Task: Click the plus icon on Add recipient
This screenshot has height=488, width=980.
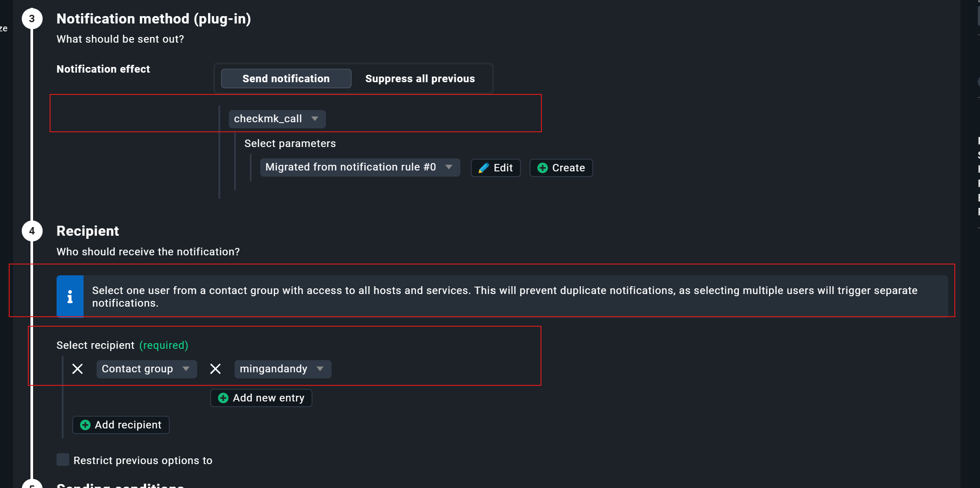Action: 85,425
